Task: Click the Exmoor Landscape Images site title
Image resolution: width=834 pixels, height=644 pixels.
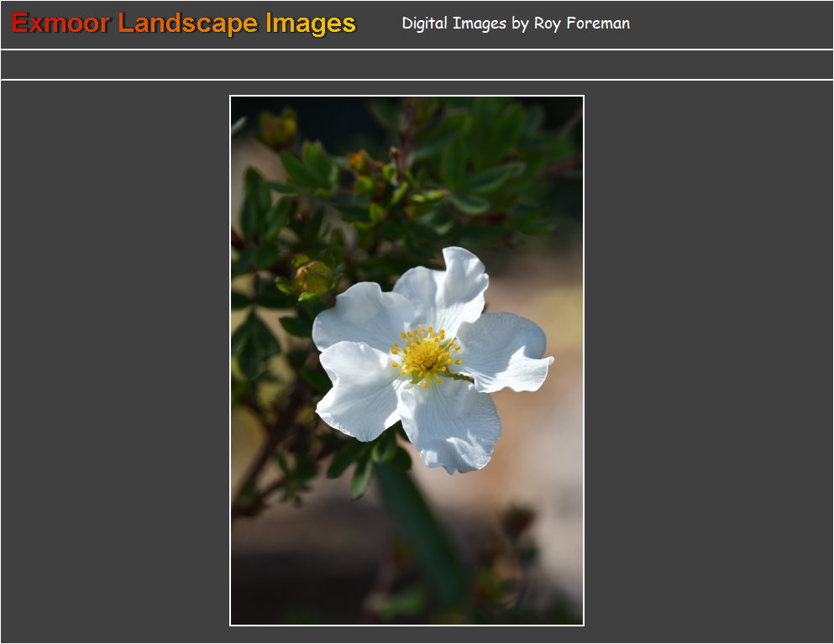Action: click(184, 24)
